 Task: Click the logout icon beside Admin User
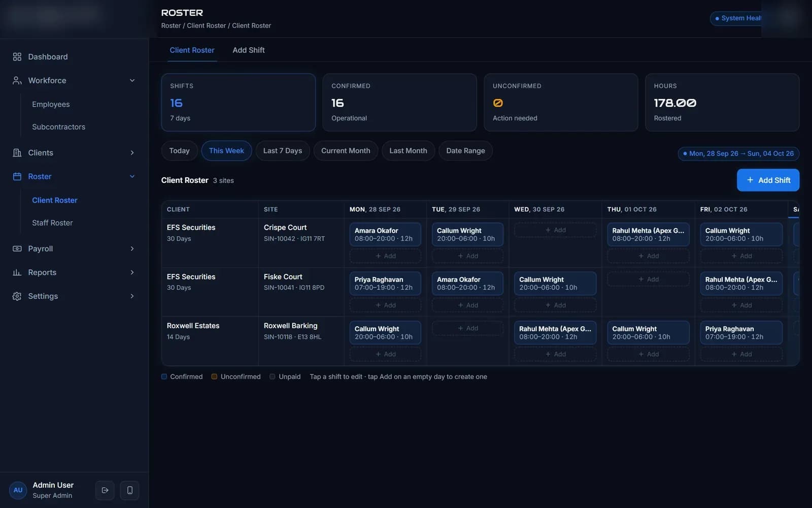tap(105, 490)
